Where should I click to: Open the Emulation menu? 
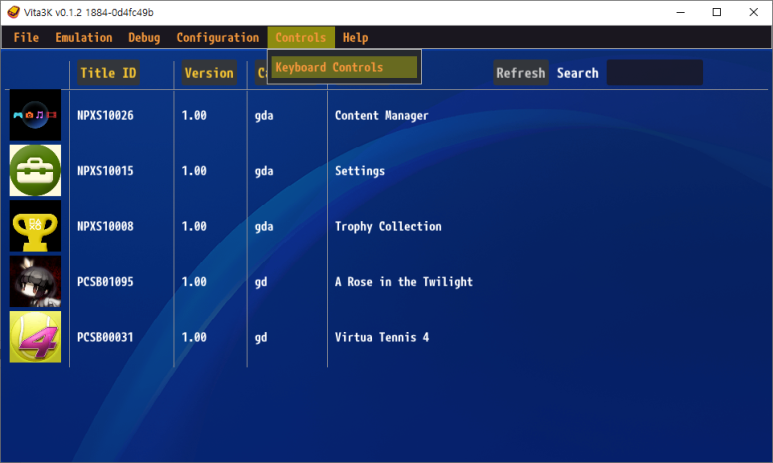pyautogui.click(x=84, y=37)
